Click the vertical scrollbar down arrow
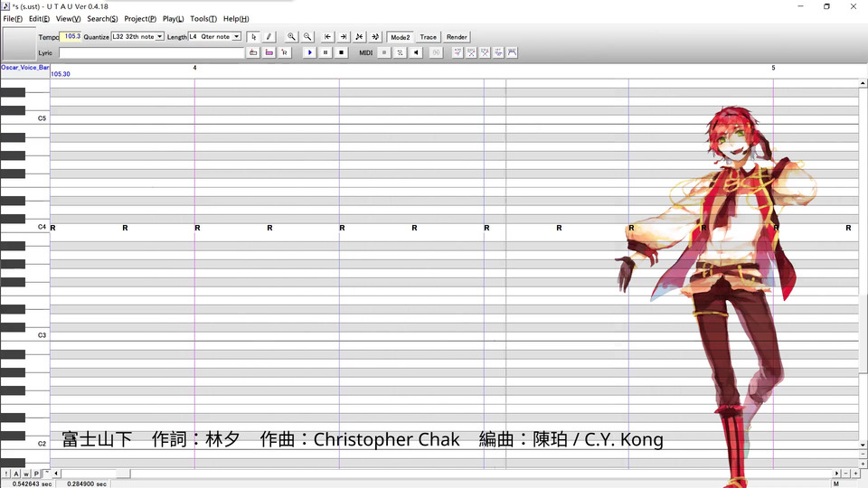The width and height of the screenshot is (868, 488). pos(863,445)
